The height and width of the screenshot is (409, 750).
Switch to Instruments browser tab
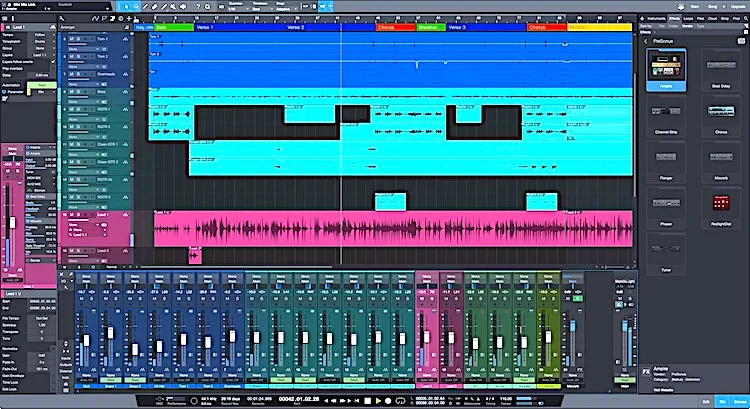[x=656, y=18]
